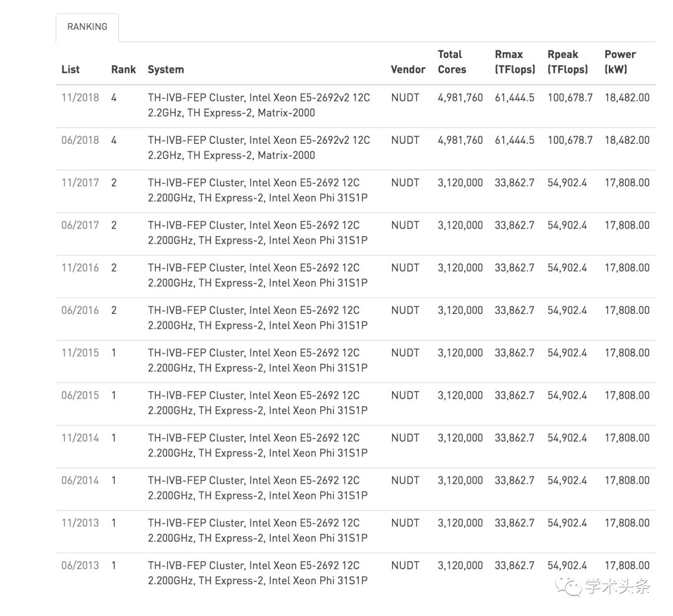Viewport: 673px width, 616px height.
Task: Click power 17,808.00 in the 11/2017 row
Action: click(x=627, y=182)
